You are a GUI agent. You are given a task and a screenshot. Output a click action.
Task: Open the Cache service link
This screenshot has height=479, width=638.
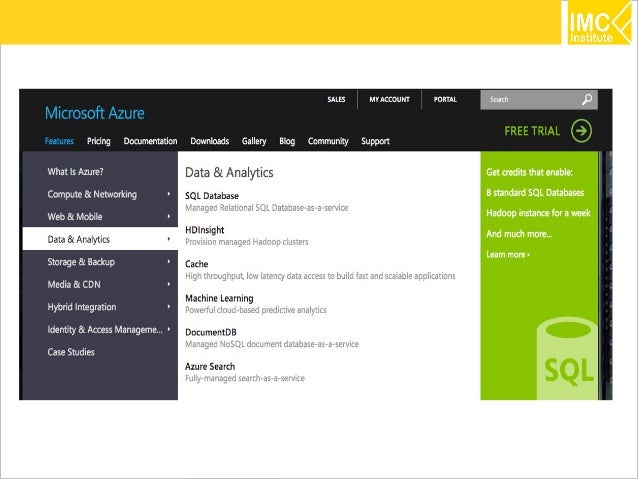[x=197, y=264]
